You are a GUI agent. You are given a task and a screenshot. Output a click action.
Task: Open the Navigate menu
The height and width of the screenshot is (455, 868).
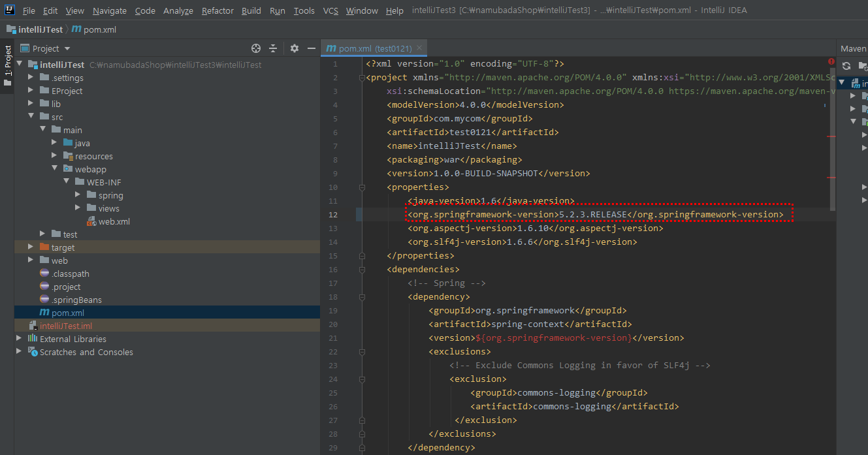click(x=110, y=10)
